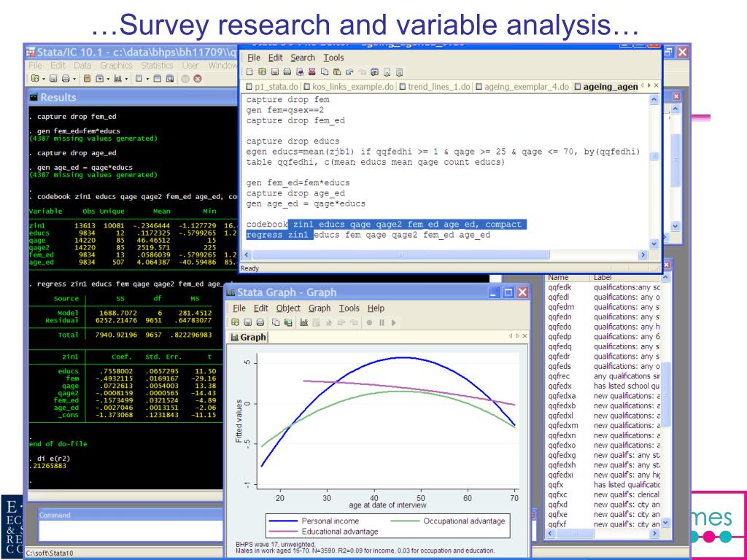This screenshot has height=560, width=747.
Task: Click the Paste icon in Do-file Editor toolbar
Action: point(337,72)
